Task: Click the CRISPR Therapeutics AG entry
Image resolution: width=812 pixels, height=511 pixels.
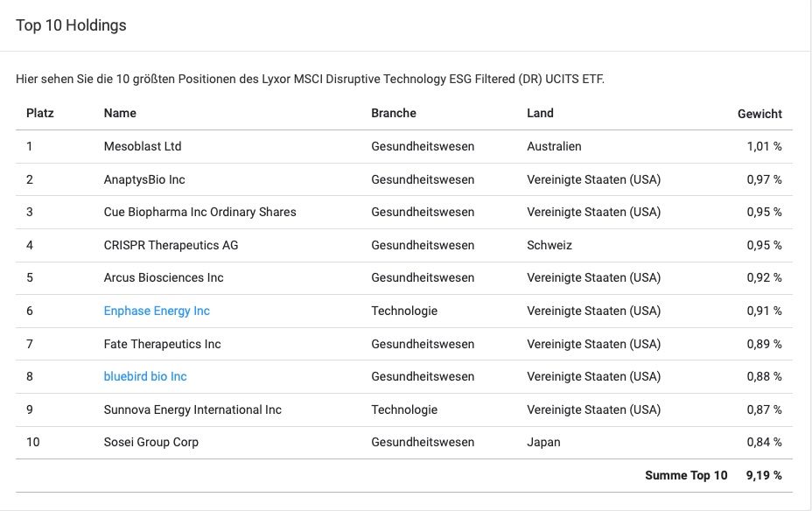Action: click(x=171, y=245)
